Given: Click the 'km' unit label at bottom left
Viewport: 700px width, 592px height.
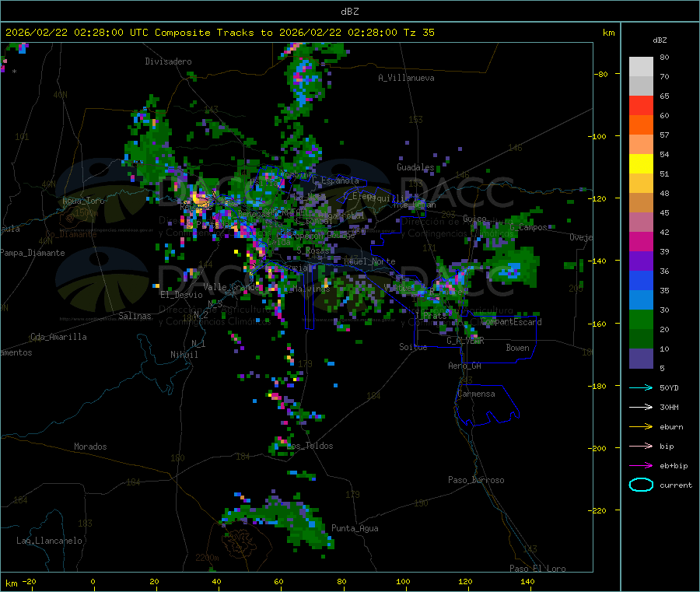Looking at the screenshot, I should [x=11, y=583].
